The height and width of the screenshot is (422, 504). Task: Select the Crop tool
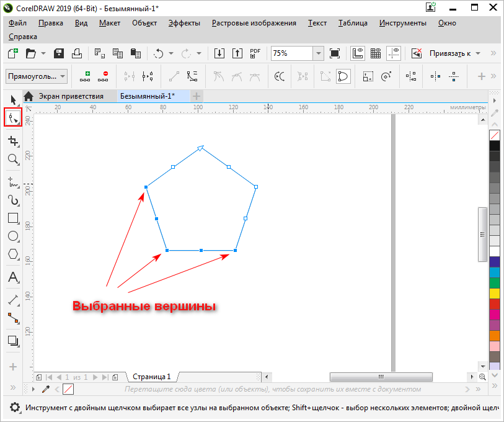coord(12,141)
